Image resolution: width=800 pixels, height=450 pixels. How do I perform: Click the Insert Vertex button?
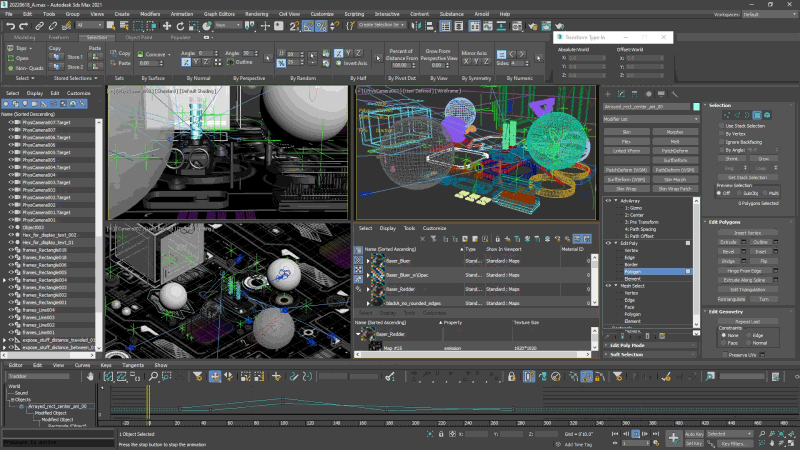click(x=747, y=233)
